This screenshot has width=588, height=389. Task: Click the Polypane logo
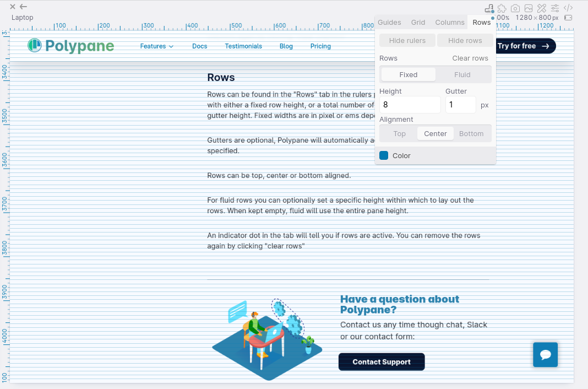(x=71, y=46)
